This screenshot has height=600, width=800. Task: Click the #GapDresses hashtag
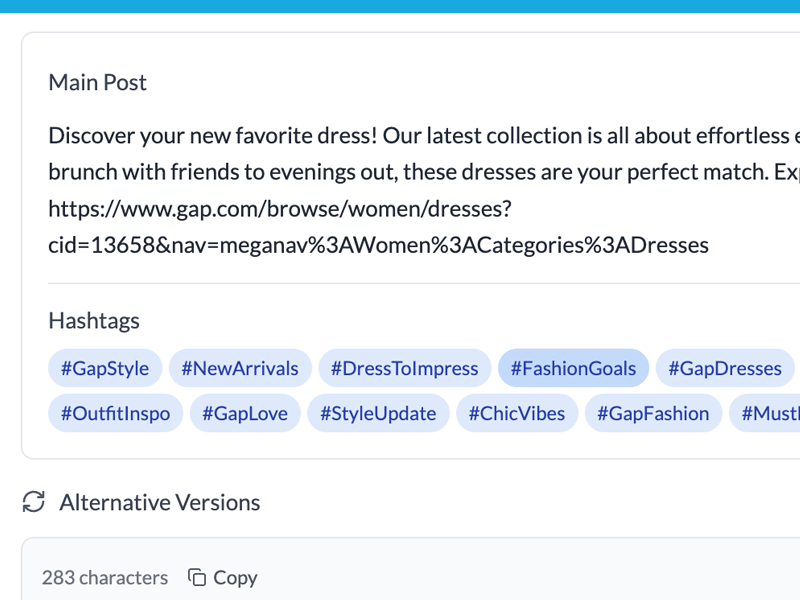tap(725, 368)
